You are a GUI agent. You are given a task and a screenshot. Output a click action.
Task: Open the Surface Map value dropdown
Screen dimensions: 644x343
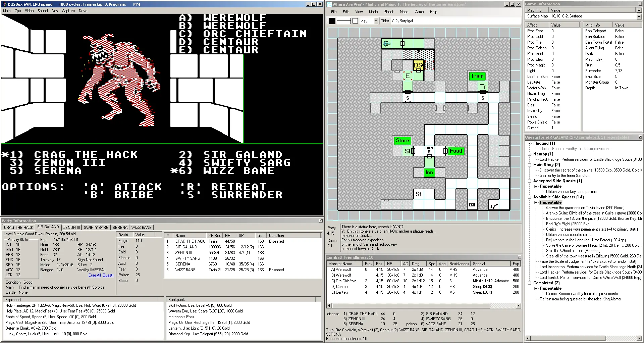(639, 16)
